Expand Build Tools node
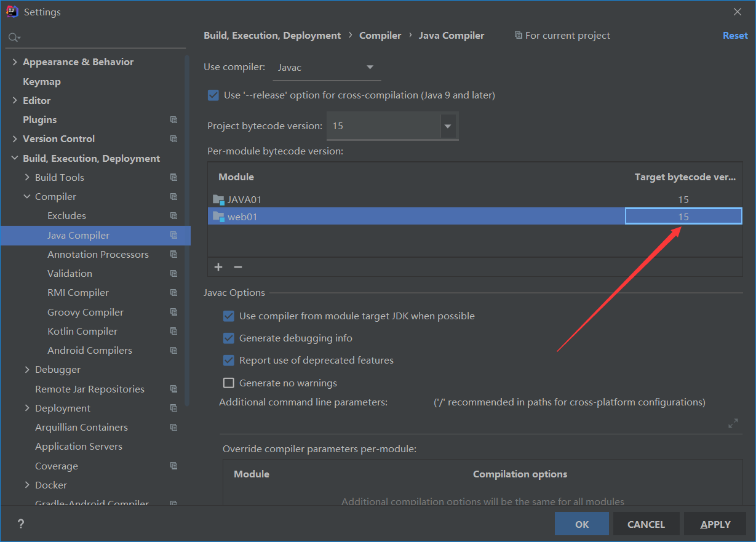The height and width of the screenshot is (542, 756). (x=27, y=178)
